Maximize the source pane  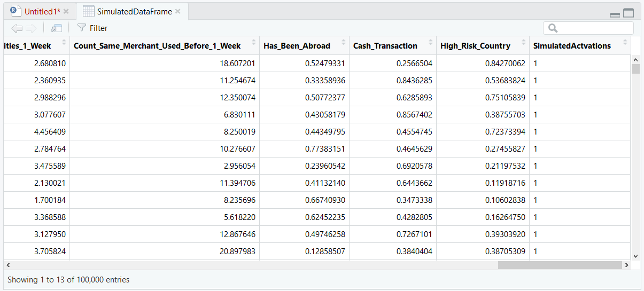coord(629,13)
